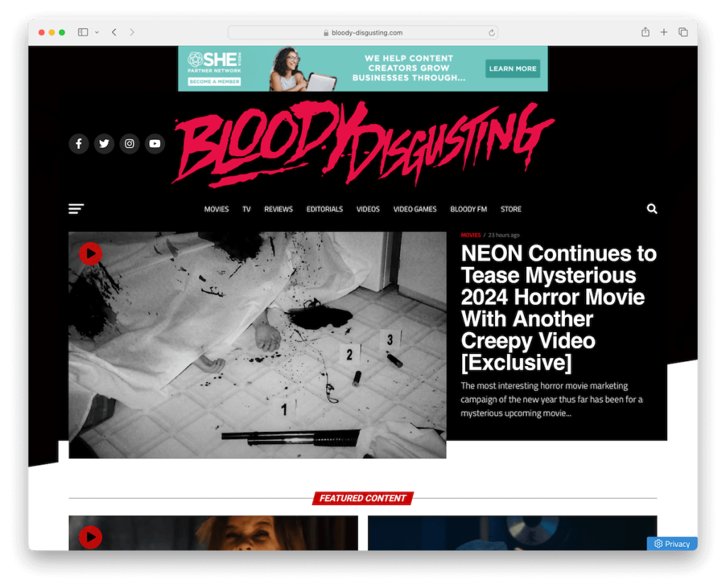Open the Videos section

tap(368, 209)
